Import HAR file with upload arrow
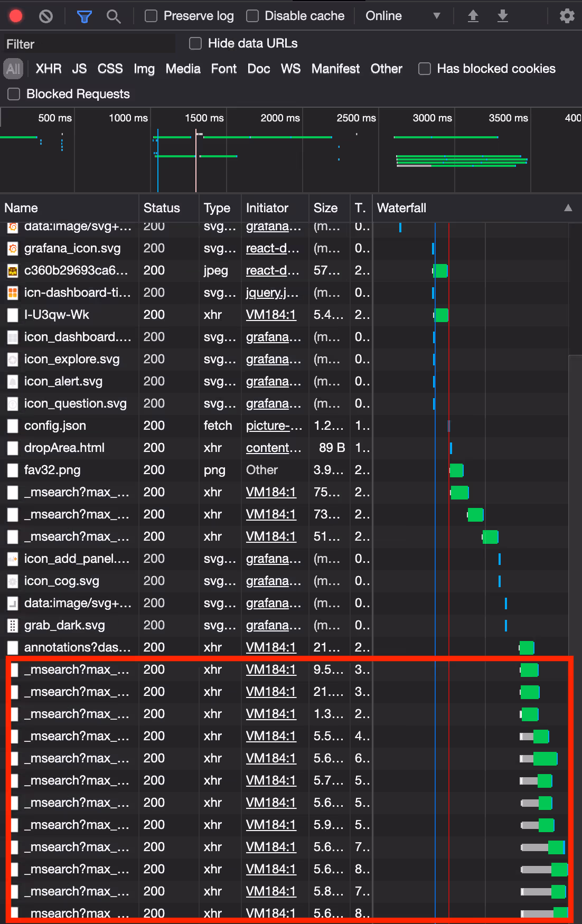The width and height of the screenshot is (582, 924). tap(473, 16)
